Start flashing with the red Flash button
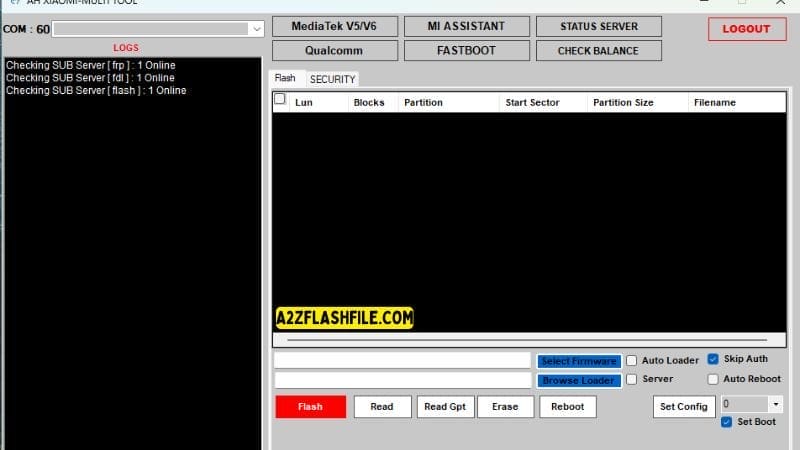The height and width of the screenshot is (450, 800). tap(311, 407)
